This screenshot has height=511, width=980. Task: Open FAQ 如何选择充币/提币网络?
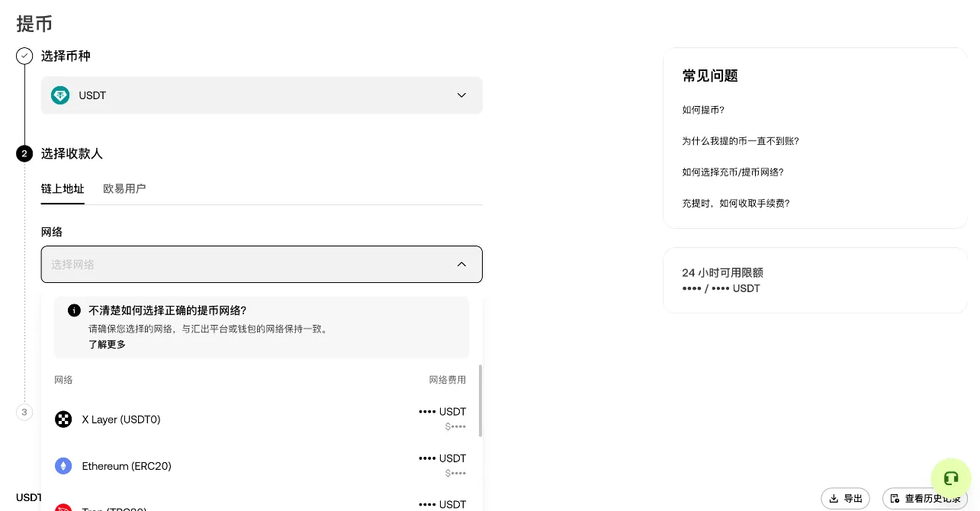pyautogui.click(x=733, y=172)
